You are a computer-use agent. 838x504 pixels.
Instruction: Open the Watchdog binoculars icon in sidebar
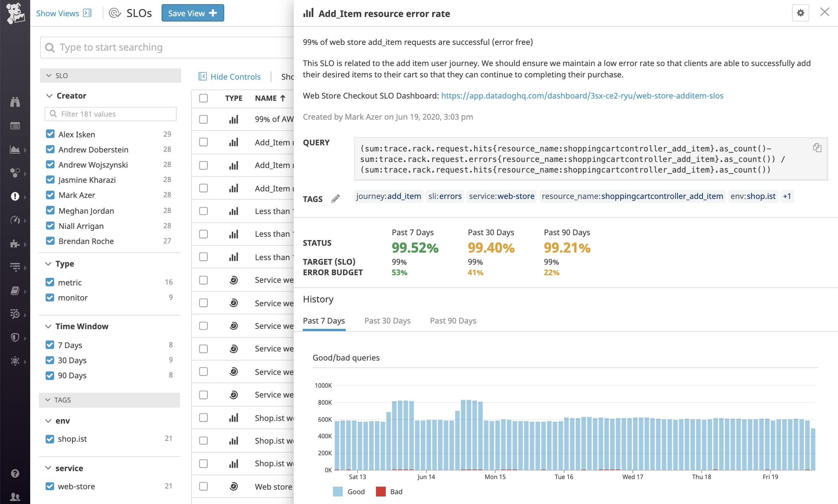pos(15,102)
